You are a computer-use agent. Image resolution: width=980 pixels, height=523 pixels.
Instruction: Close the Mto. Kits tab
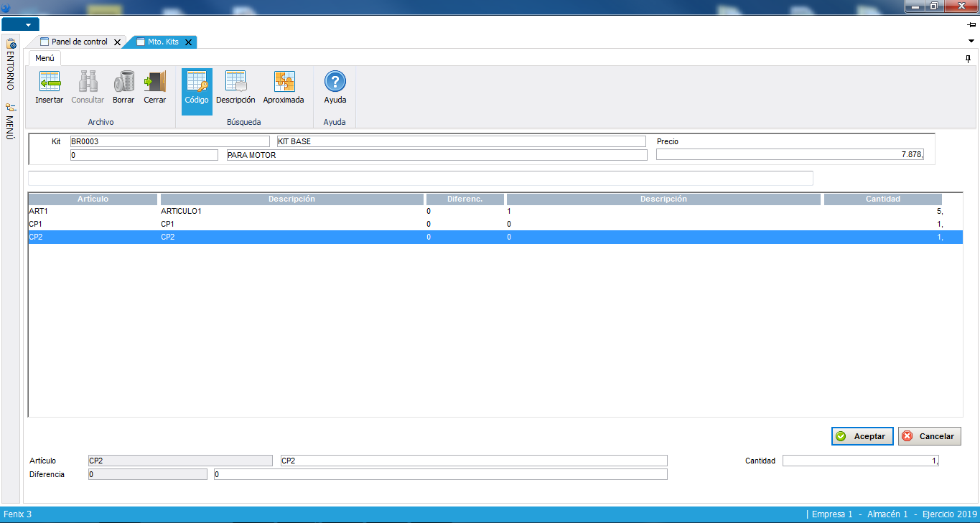point(188,42)
